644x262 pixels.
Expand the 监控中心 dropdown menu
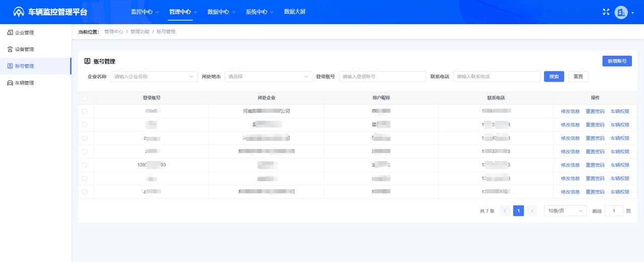[144, 12]
